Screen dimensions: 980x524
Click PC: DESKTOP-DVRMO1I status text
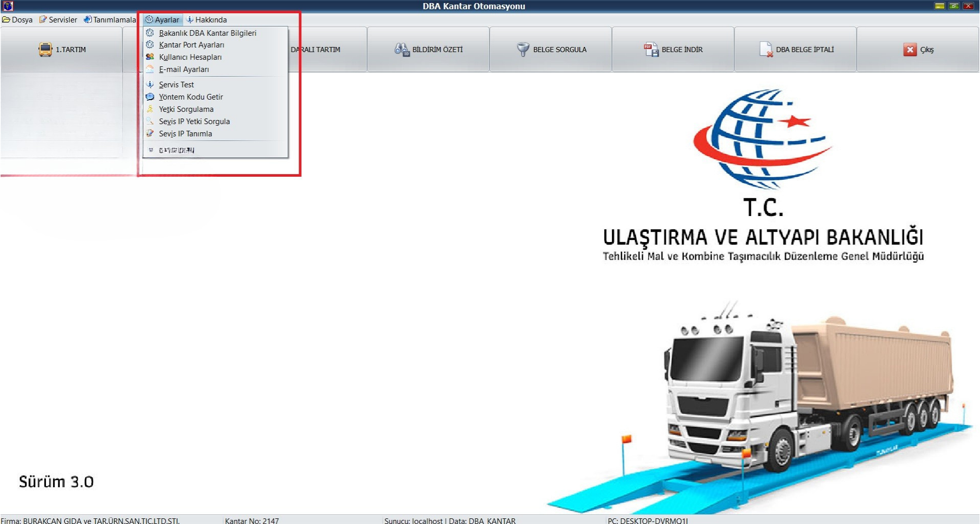648,520
